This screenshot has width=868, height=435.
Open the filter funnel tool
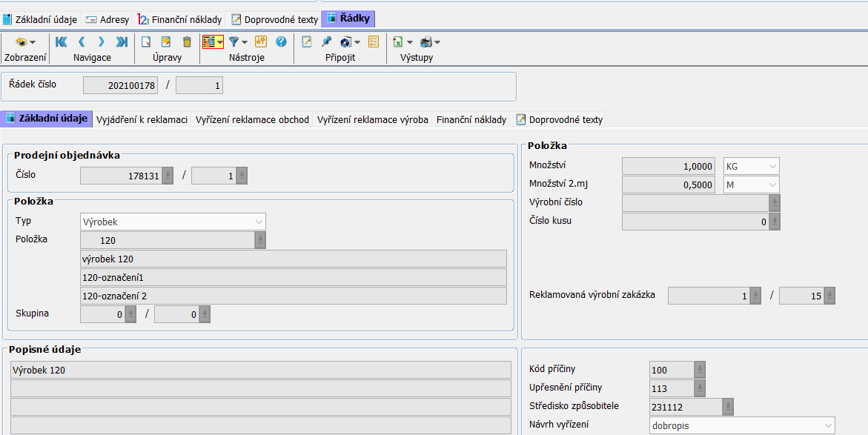[x=237, y=42]
